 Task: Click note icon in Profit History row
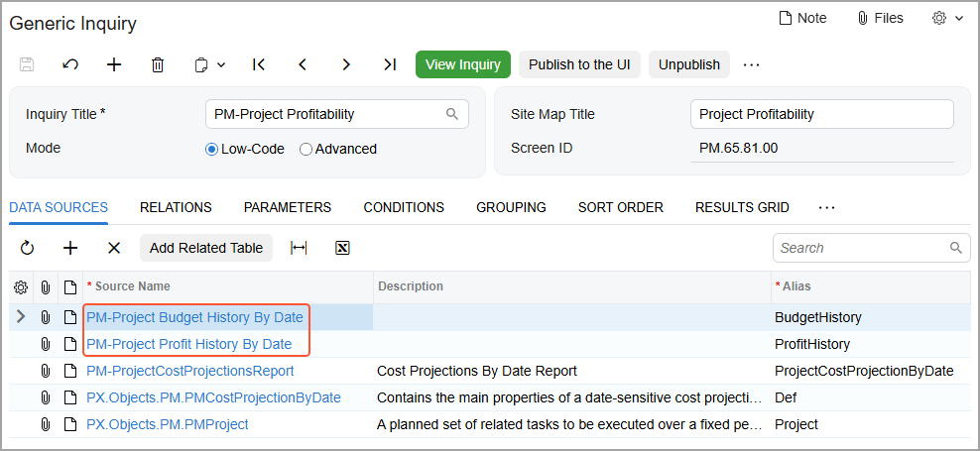coord(70,344)
